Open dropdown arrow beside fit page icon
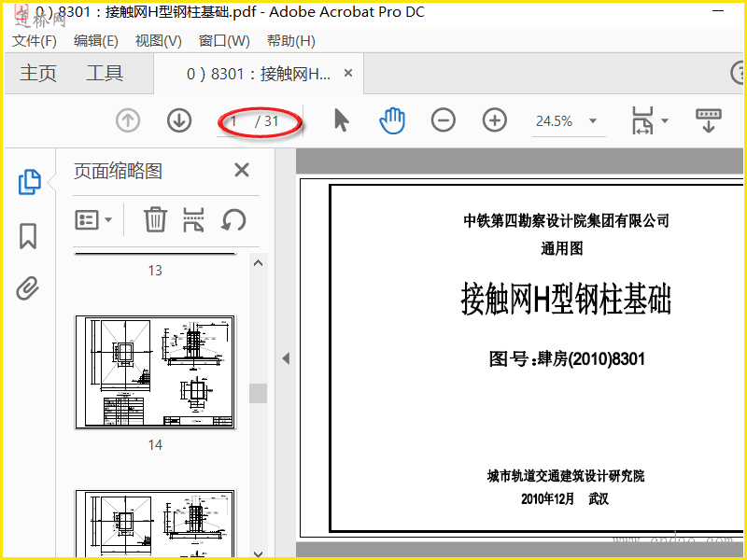747x560 pixels. click(x=665, y=120)
